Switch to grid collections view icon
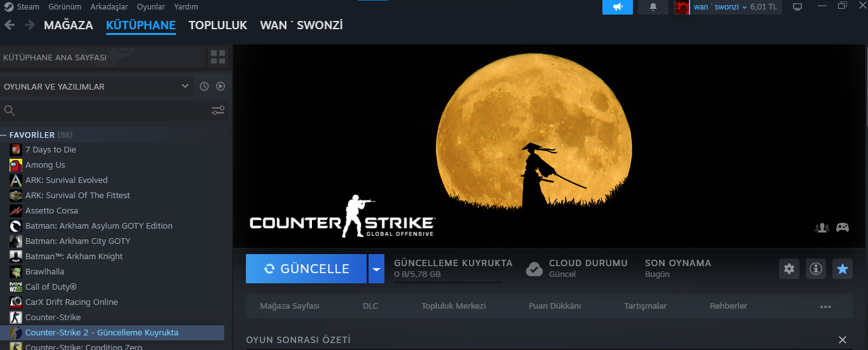868x350 pixels. click(x=218, y=57)
